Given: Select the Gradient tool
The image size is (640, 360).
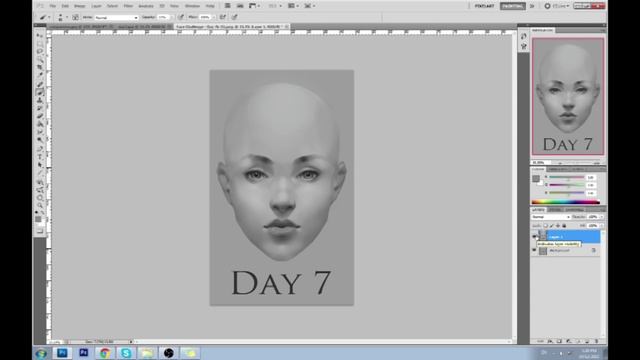Looking at the screenshot, I should (40, 124).
